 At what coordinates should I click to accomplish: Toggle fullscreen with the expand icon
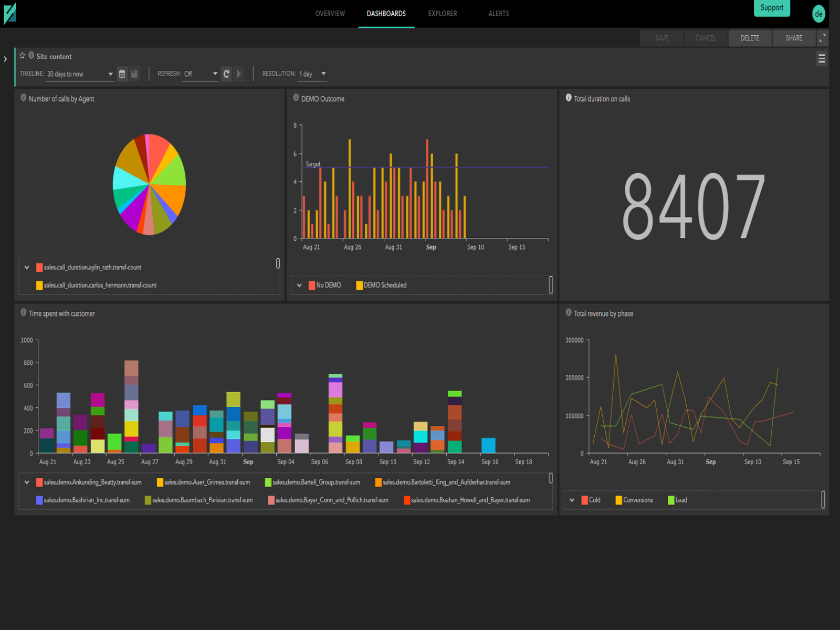(823, 38)
